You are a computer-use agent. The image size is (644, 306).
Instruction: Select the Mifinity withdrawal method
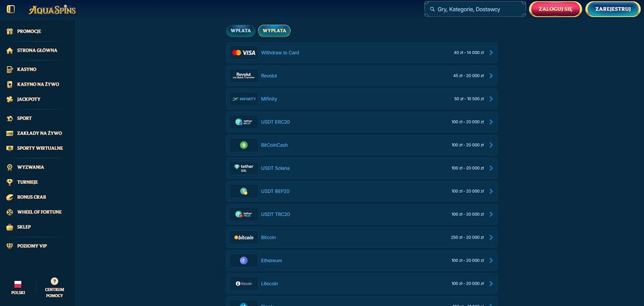(x=362, y=99)
